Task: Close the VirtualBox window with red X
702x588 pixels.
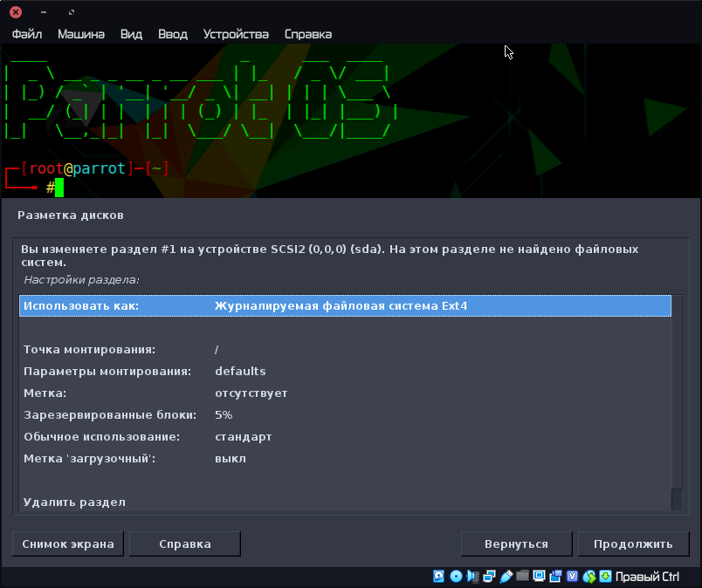Action: pyautogui.click(x=16, y=12)
